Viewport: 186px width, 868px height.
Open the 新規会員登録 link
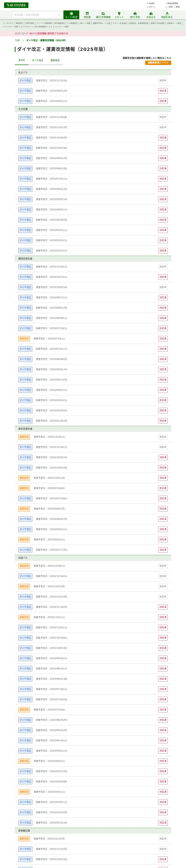click(173, 3)
